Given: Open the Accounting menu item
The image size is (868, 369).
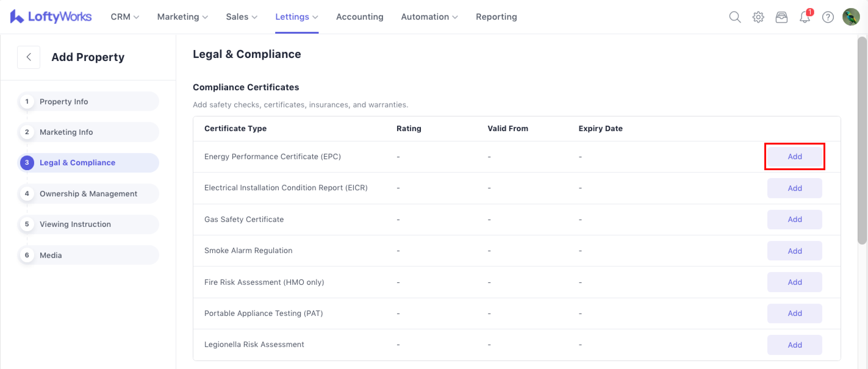Looking at the screenshot, I should pyautogui.click(x=360, y=17).
